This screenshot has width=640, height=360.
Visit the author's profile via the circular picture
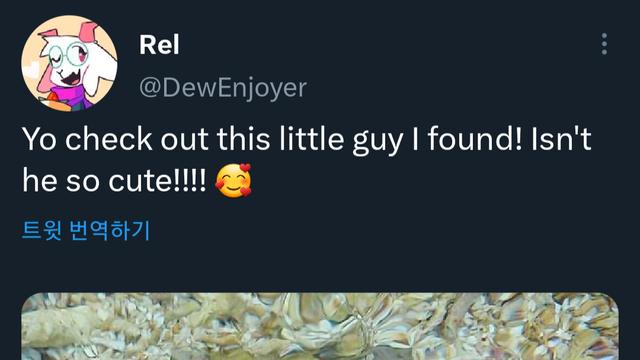pos(69,63)
